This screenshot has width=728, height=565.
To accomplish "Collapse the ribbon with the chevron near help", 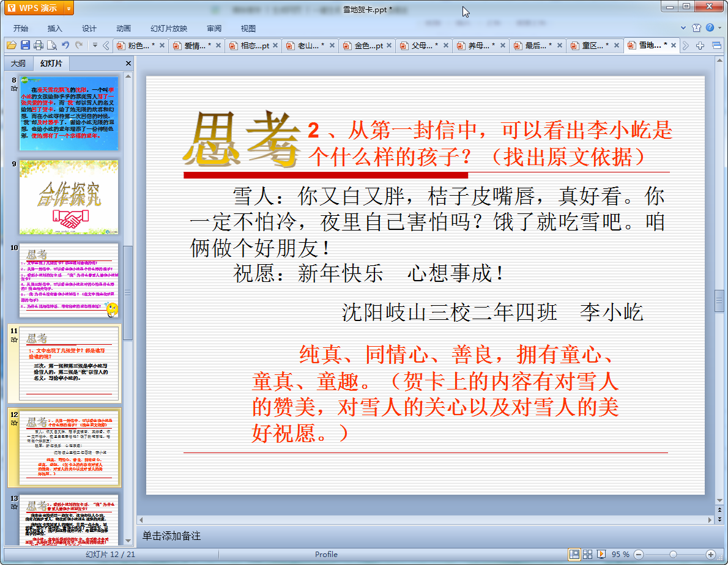I will pyautogui.click(x=683, y=28).
